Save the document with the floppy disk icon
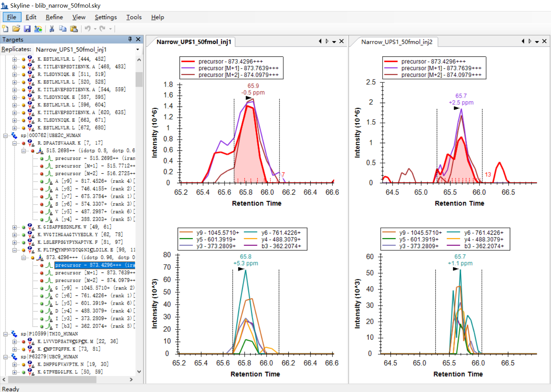This screenshot has height=392, width=551. [27, 29]
